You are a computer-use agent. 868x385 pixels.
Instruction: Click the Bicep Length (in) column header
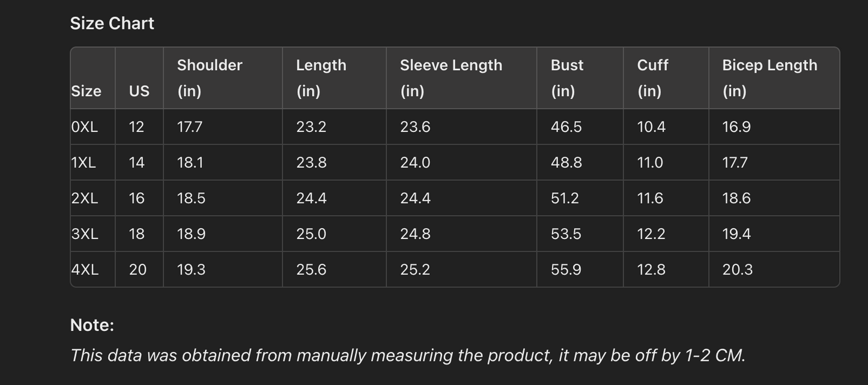click(x=769, y=77)
